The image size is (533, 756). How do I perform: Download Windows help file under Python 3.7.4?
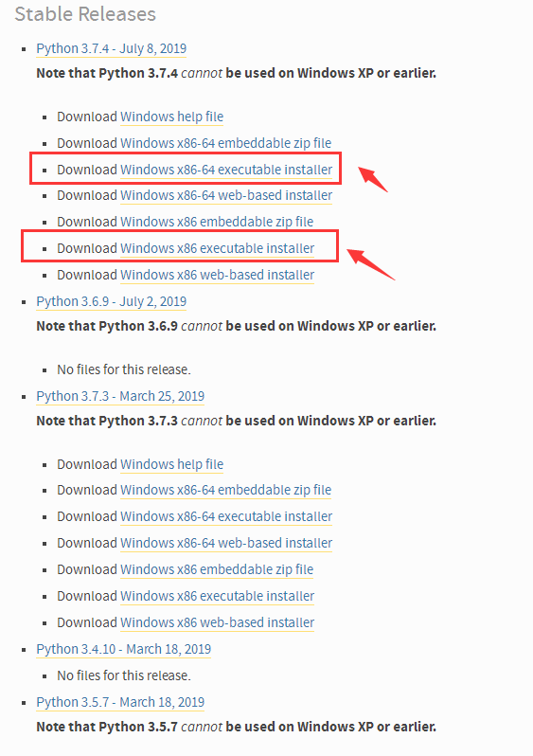pos(171,117)
